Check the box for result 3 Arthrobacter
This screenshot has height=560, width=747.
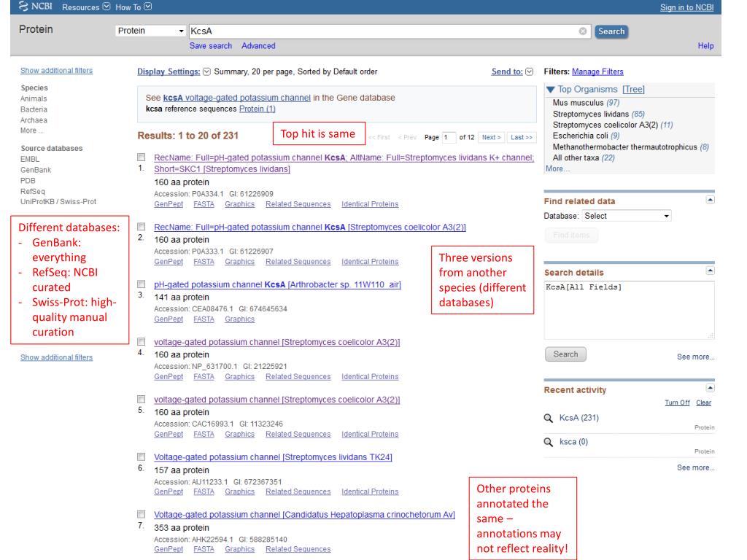tap(141, 284)
